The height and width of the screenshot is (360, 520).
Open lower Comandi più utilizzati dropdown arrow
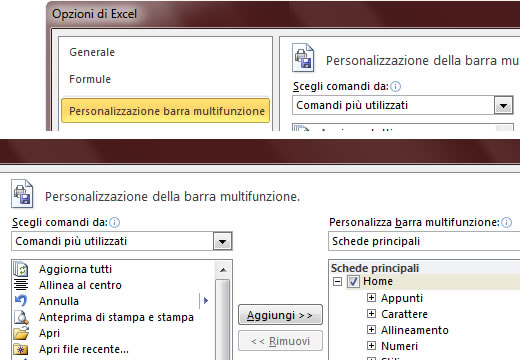tap(222, 241)
